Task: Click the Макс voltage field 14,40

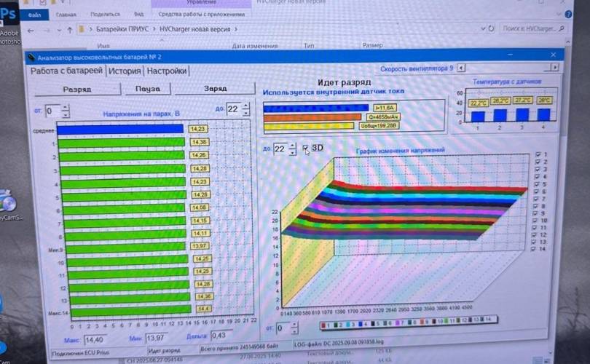Action: 95,340
